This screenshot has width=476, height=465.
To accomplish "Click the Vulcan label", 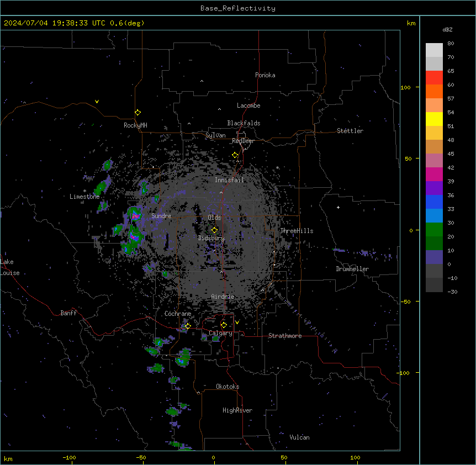I will point(299,437).
